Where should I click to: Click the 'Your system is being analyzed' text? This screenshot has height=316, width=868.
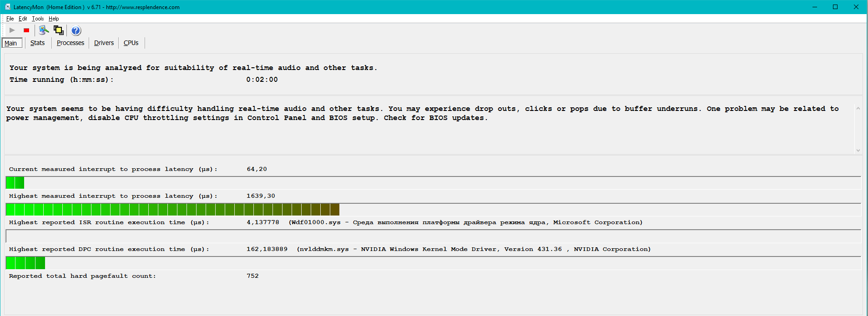193,68
